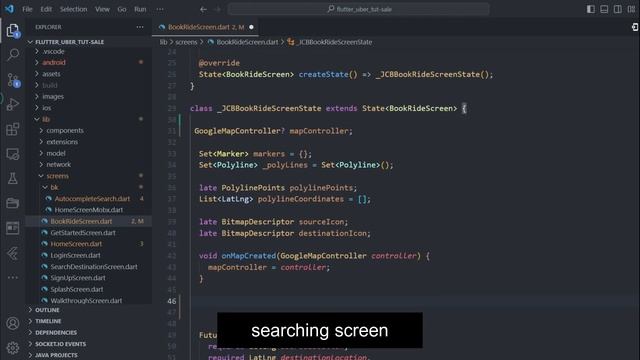Open the Accounts menu
The height and width of the screenshot is (360, 640).
point(13,323)
